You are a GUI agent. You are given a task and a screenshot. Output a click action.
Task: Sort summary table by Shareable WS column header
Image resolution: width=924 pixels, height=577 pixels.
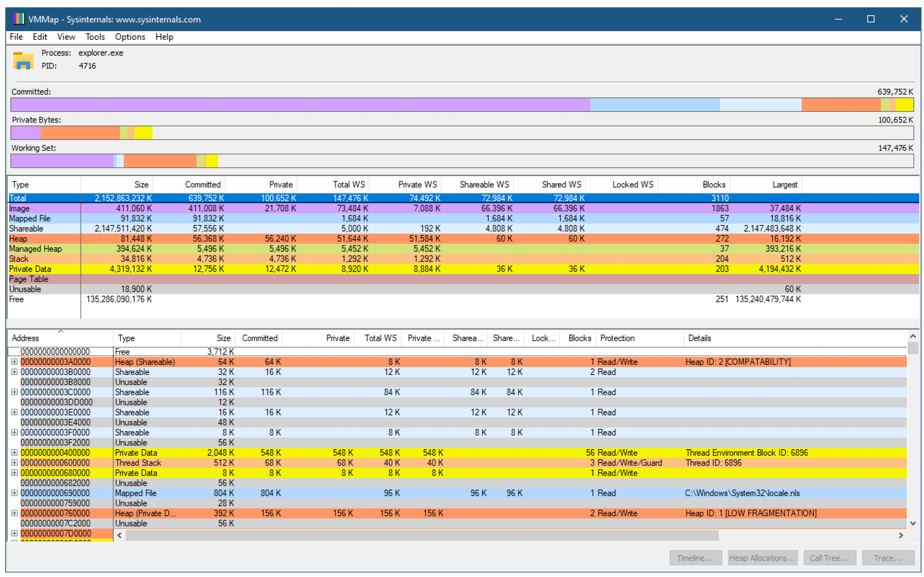tap(478, 184)
